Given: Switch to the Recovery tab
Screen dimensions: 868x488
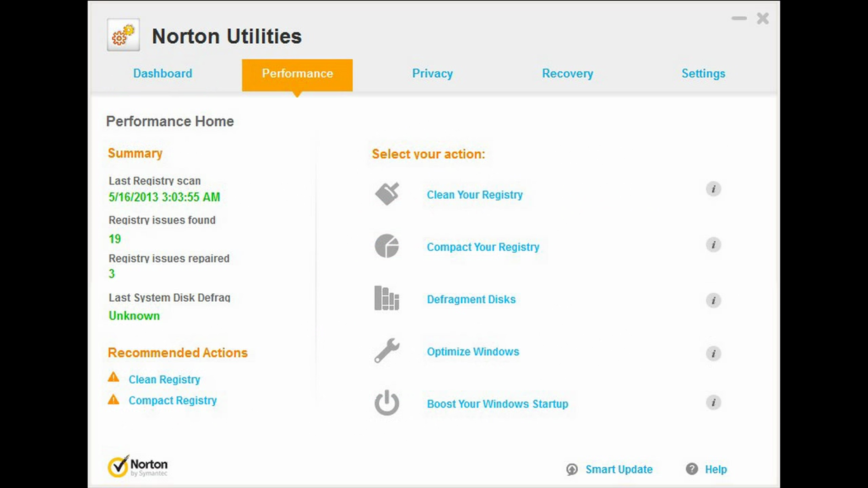Looking at the screenshot, I should click(567, 73).
